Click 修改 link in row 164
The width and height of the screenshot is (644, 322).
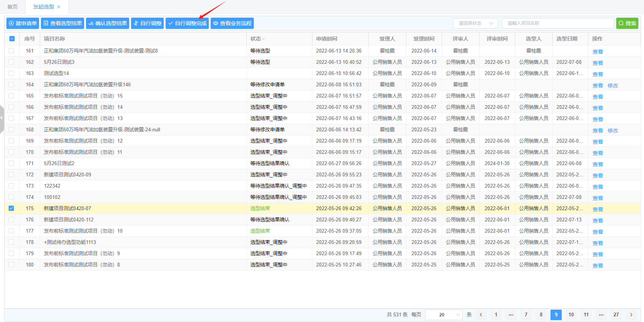(x=612, y=86)
